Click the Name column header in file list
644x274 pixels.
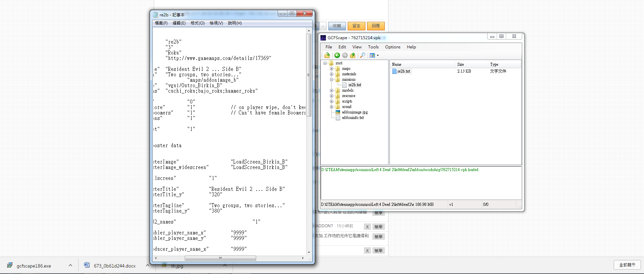[423, 64]
